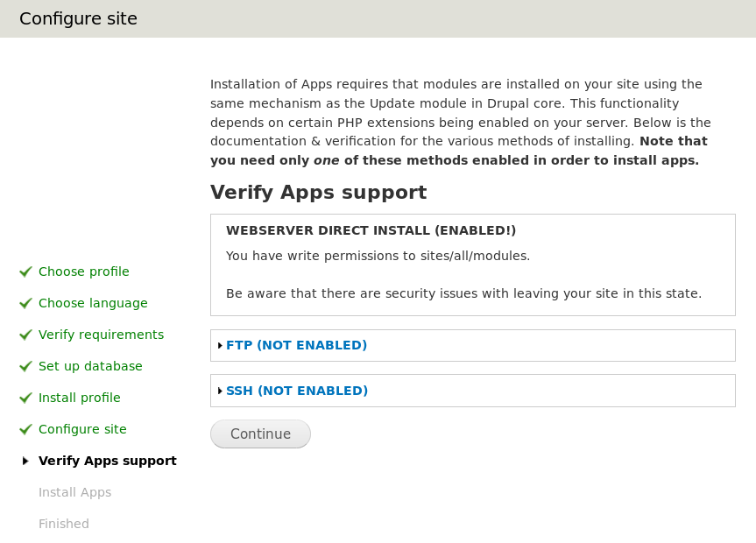Screen dimensions: 756x543
Task: Click the checkmark icon beside Choose profile
Action: point(25,271)
